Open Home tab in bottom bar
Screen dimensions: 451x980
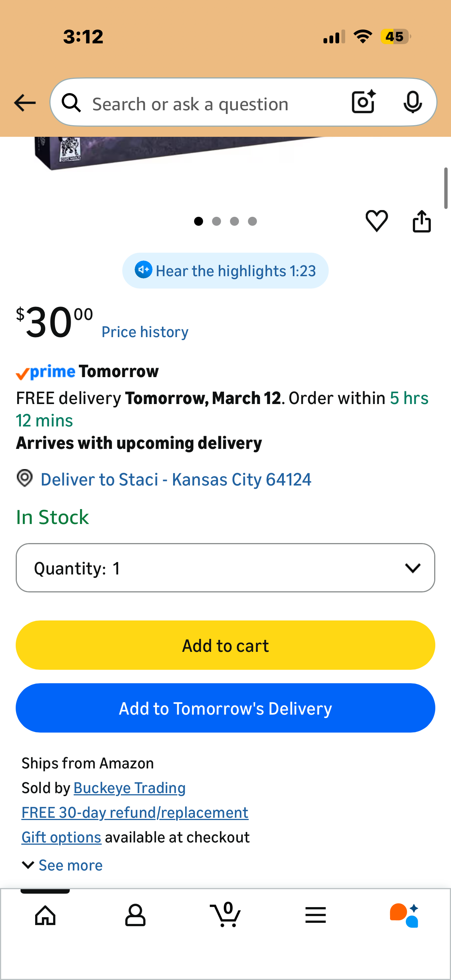pos(45,915)
